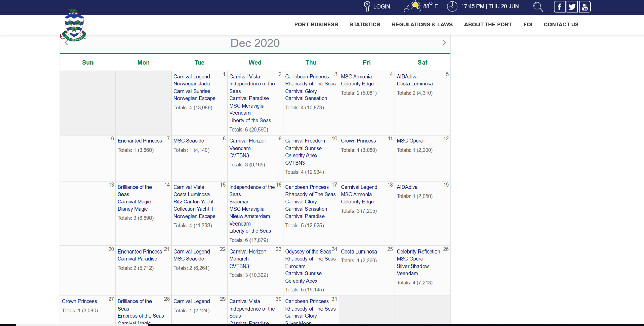
Task: Open MSC Armonia on Dec 18
Action: 356,194
